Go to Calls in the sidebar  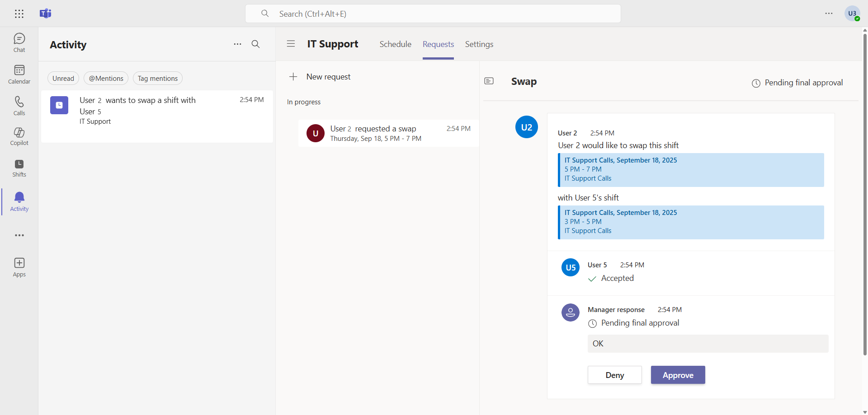[19, 106]
